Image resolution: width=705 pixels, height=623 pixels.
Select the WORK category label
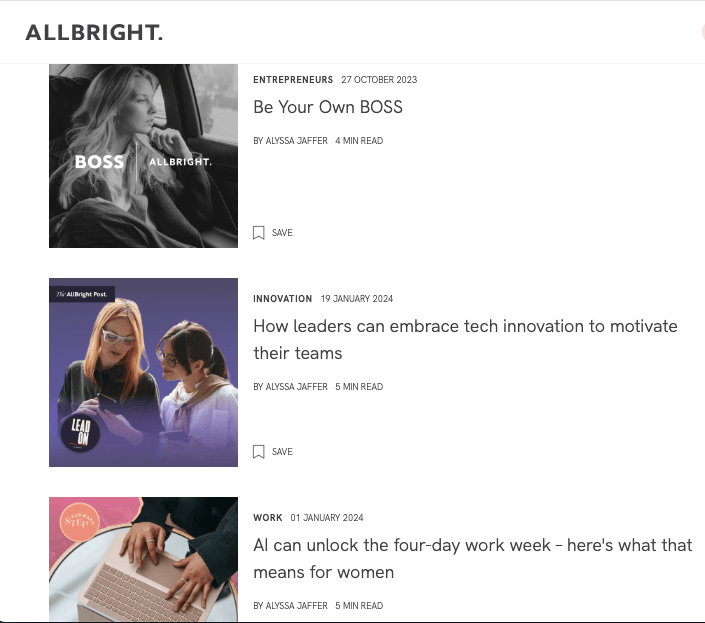tap(268, 518)
